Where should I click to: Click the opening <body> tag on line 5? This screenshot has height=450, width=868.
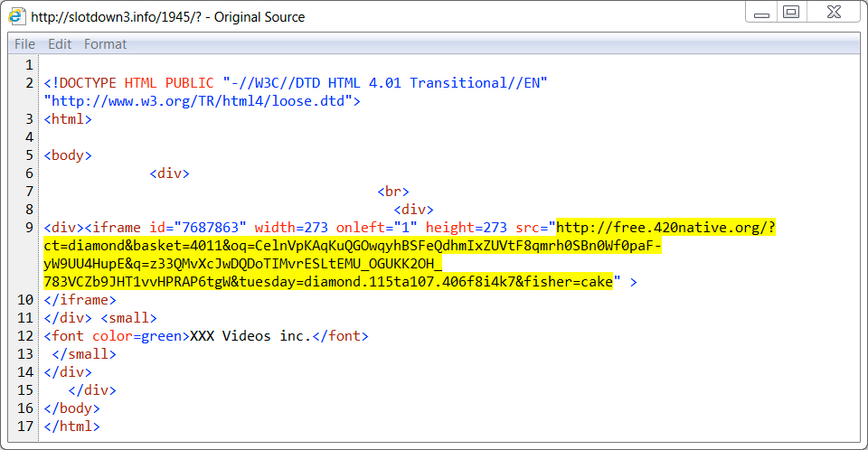[x=68, y=155]
